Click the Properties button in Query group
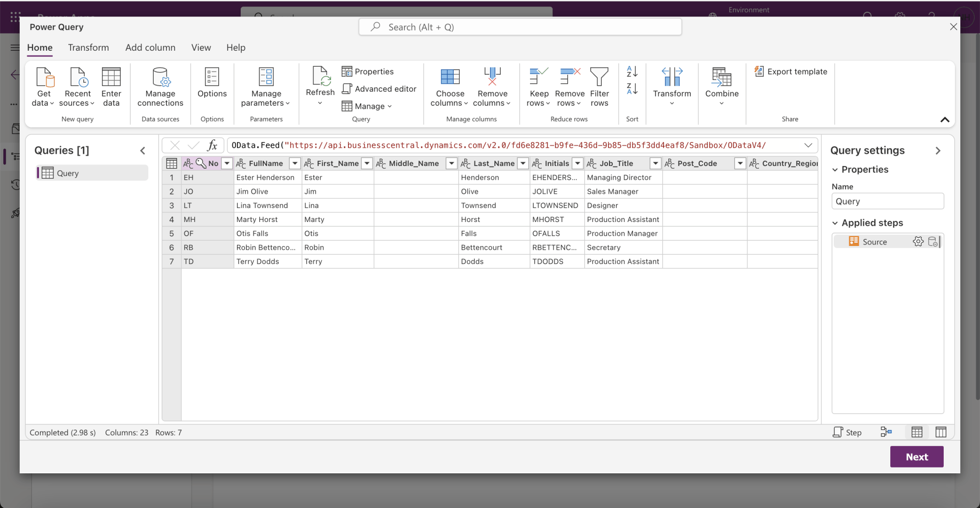The width and height of the screenshot is (980, 508). pyautogui.click(x=368, y=72)
